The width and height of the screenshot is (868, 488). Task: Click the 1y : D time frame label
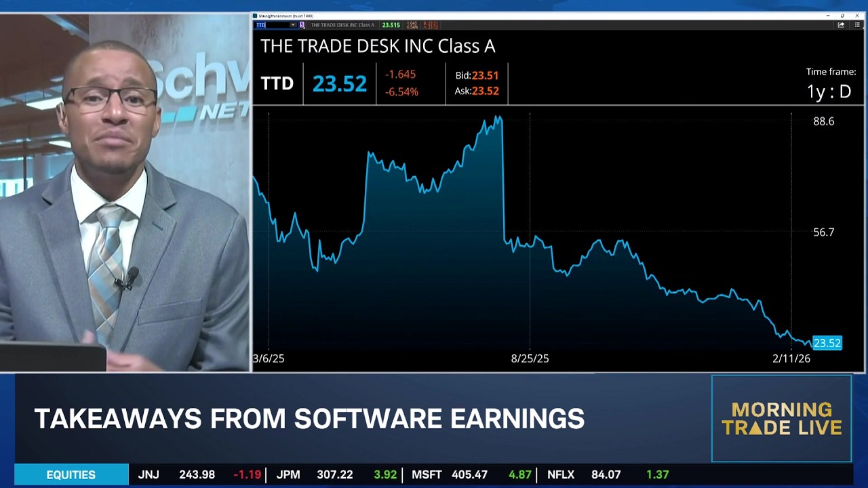pyautogui.click(x=829, y=91)
